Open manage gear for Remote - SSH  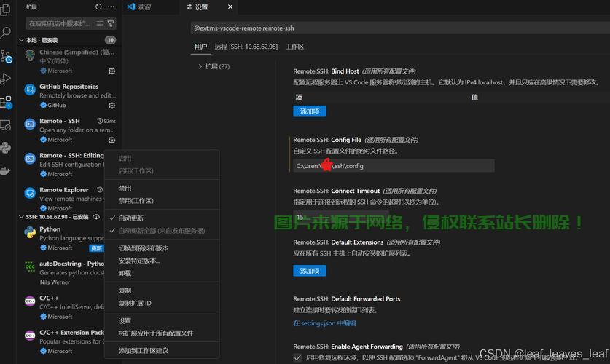112,140
